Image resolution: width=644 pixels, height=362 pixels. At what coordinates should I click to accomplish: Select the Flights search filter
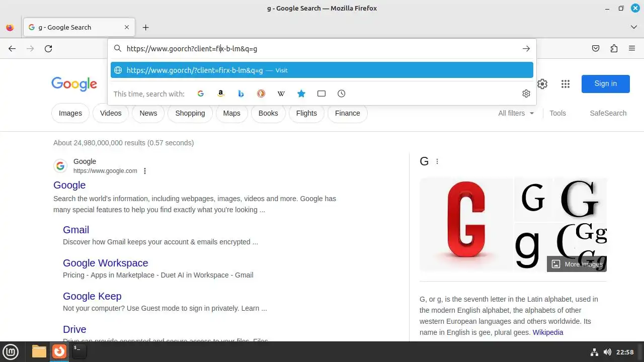click(306, 113)
